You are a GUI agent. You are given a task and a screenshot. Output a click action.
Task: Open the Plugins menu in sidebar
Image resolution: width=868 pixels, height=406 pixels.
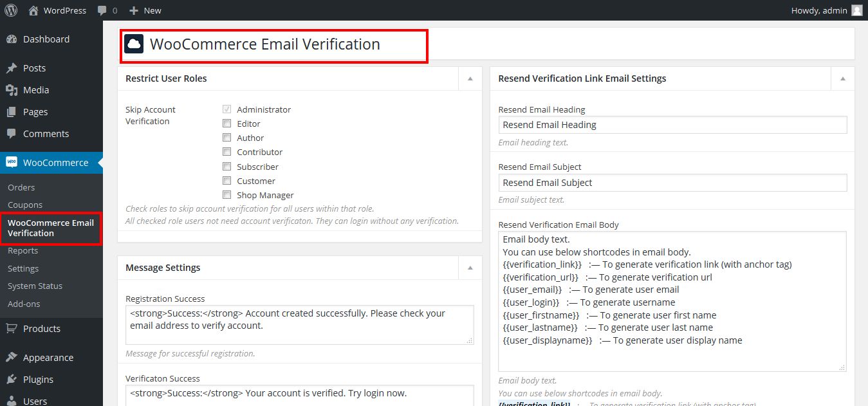(x=38, y=380)
